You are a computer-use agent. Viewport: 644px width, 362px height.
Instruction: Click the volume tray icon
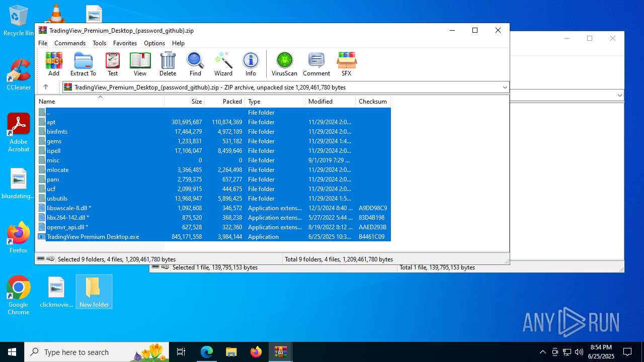coord(579,352)
